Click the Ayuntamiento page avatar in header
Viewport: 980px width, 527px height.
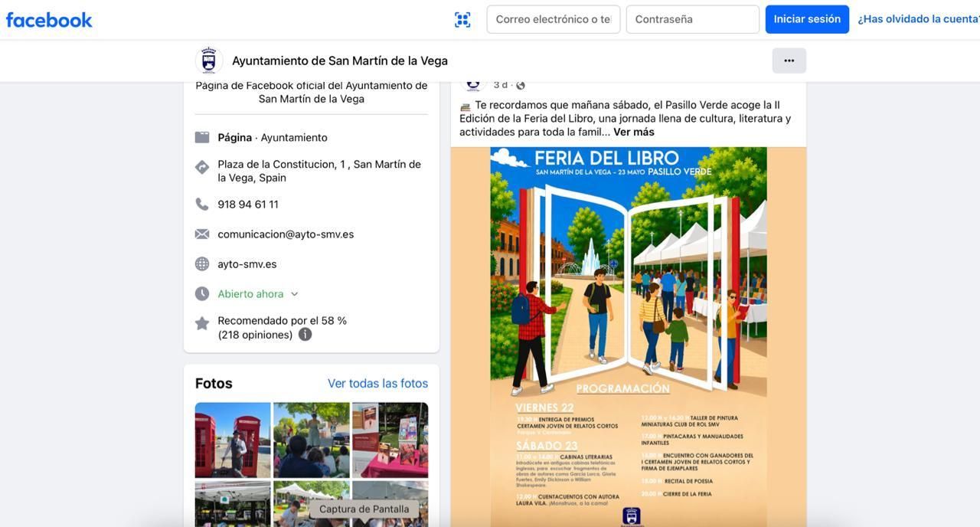pos(208,61)
